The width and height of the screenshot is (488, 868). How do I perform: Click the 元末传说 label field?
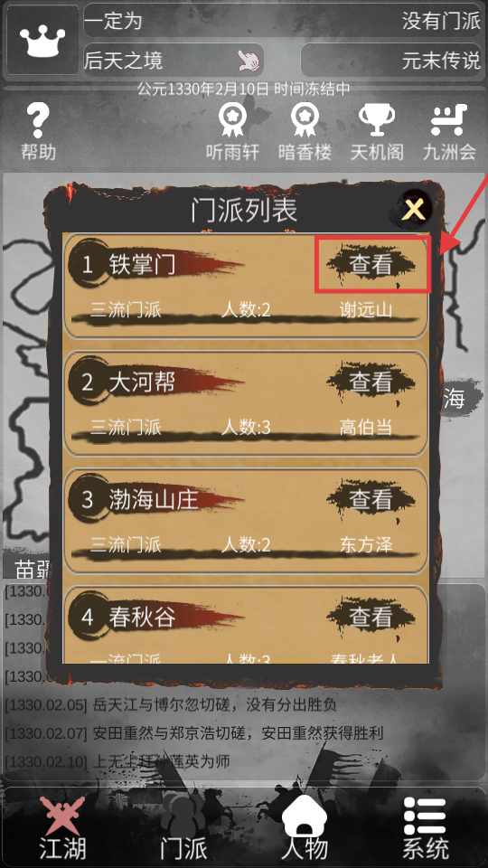tap(390, 60)
